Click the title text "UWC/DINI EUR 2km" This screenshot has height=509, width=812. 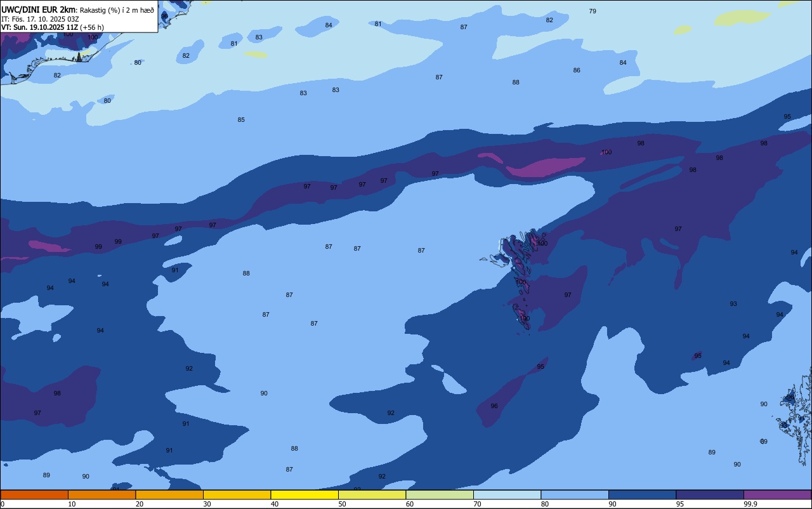[38, 10]
